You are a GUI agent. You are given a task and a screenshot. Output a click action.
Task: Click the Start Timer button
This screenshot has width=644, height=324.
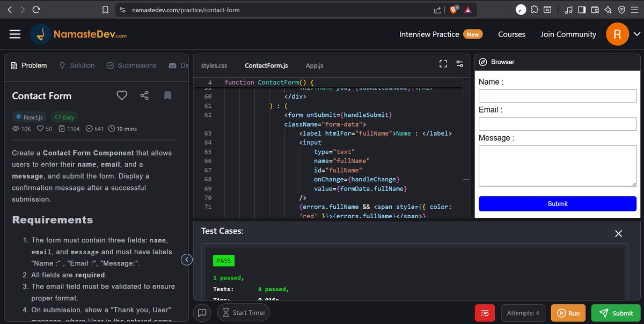click(244, 313)
